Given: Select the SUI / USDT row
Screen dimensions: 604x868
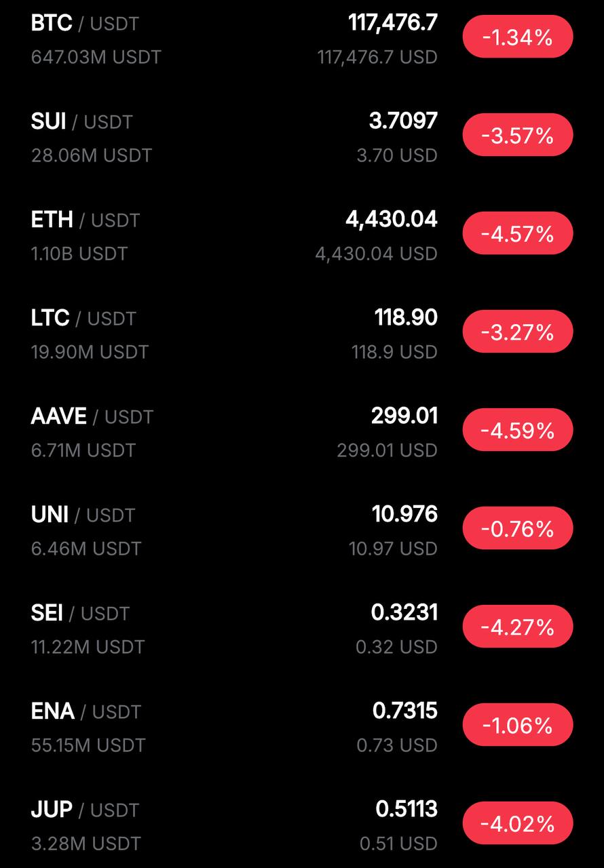Looking at the screenshot, I should tap(302, 138).
